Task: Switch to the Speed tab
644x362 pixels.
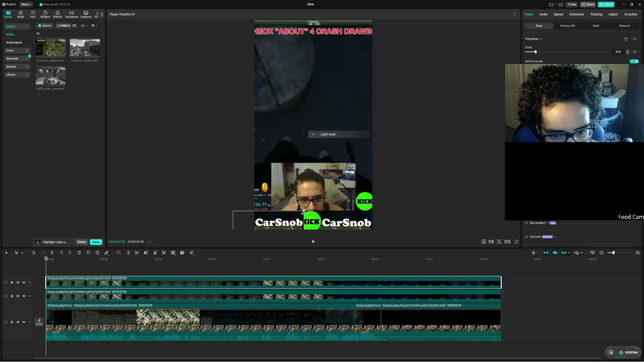Action: (558, 14)
